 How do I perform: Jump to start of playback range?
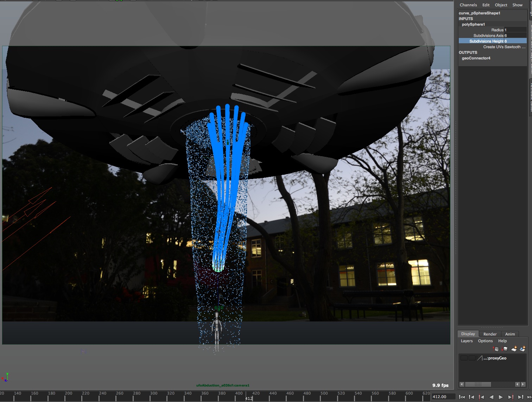point(462,397)
